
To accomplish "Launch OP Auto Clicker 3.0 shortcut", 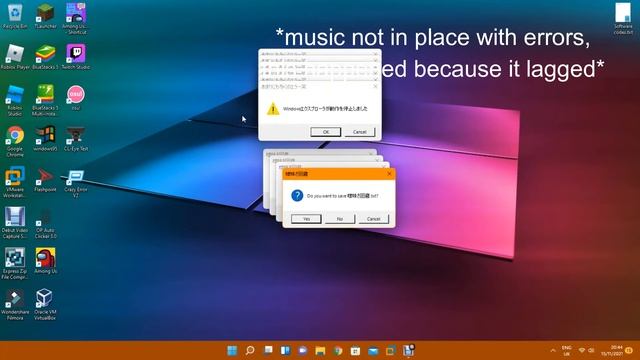I will 45,223.
